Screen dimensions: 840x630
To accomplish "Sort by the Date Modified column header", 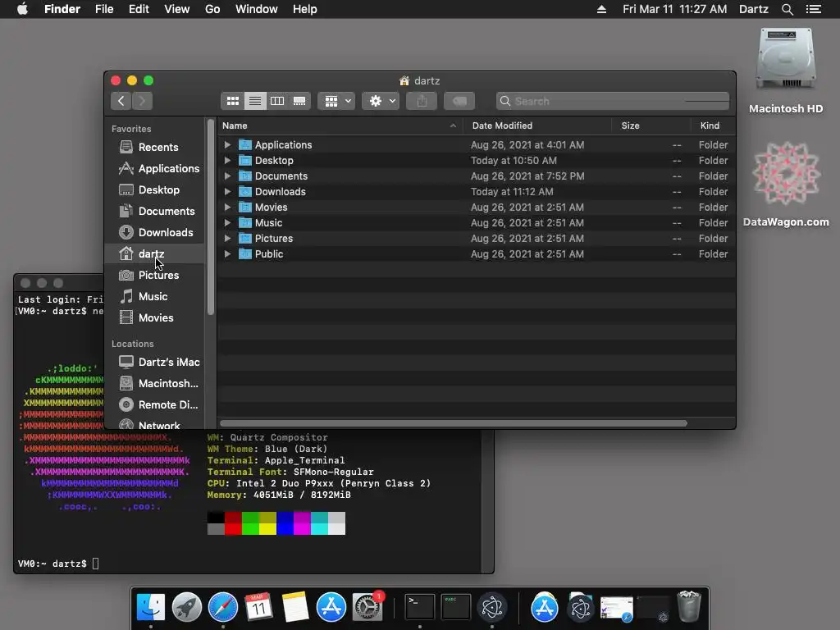I will tap(537, 126).
